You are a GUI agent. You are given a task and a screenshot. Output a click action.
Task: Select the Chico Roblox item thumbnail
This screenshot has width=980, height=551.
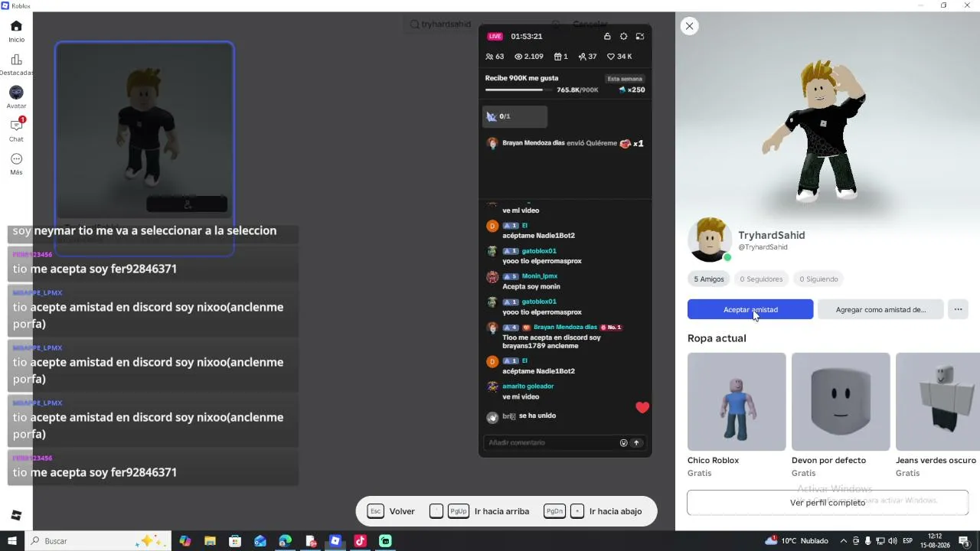(x=737, y=402)
